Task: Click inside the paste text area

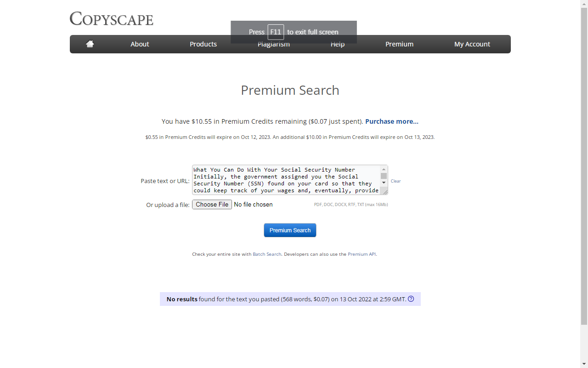Action: [x=286, y=180]
